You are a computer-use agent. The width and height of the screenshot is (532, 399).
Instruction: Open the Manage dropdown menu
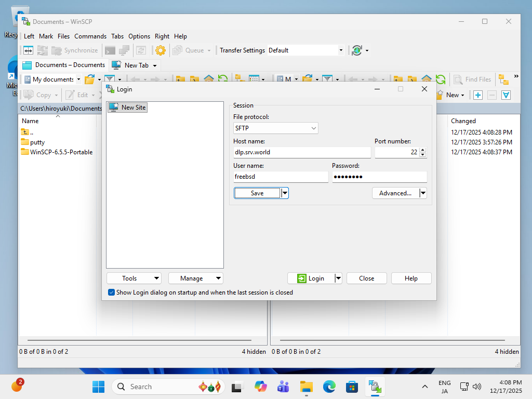click(x=195, y=278)
